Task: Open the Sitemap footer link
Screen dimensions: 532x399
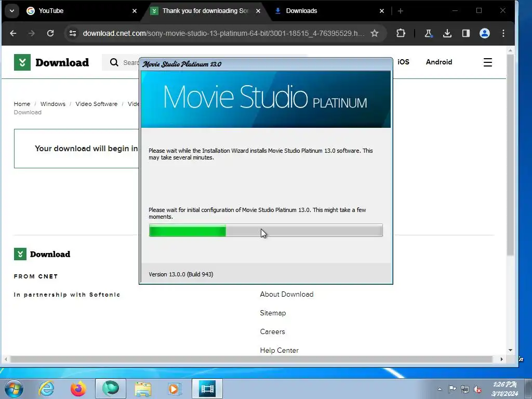Action: point(273,313)
